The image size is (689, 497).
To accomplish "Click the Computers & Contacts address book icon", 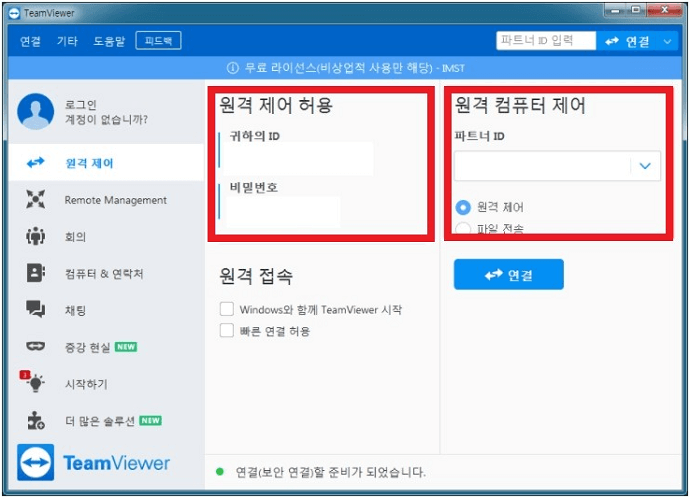I will pos(36,272).
